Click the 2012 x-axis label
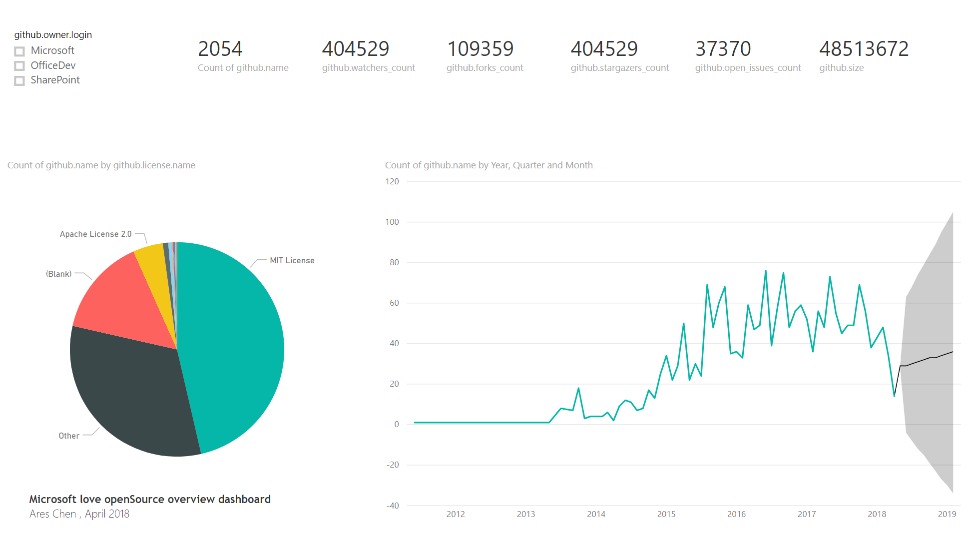Image resolution: width=980 pixels, height=554 pixels. [456, 514]
